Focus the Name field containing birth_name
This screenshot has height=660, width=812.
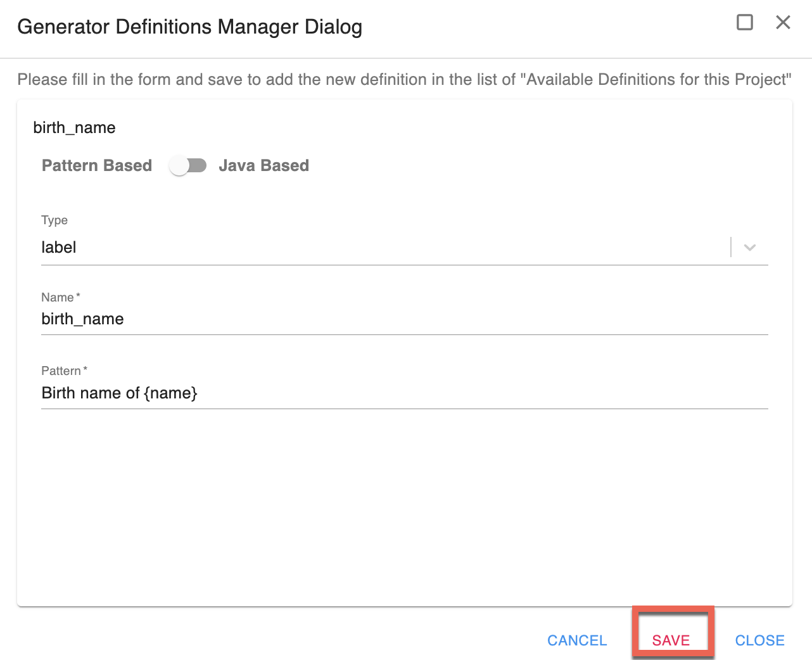tap(380, 319)
